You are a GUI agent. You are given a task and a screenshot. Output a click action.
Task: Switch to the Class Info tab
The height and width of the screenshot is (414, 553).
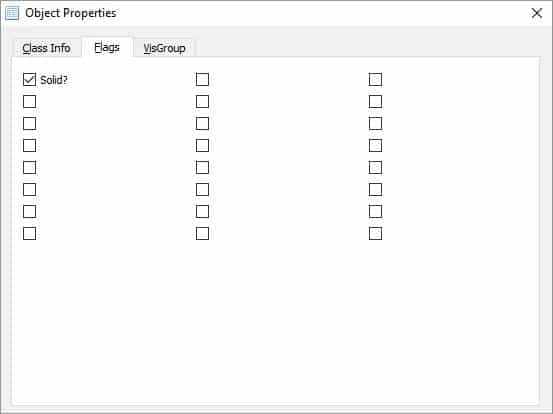(x=47, y=48)
